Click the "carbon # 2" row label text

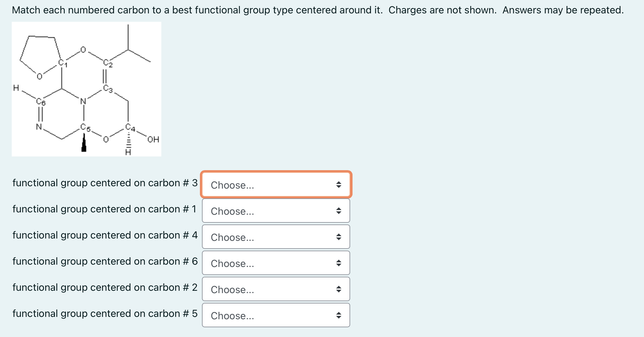[105, 287]
